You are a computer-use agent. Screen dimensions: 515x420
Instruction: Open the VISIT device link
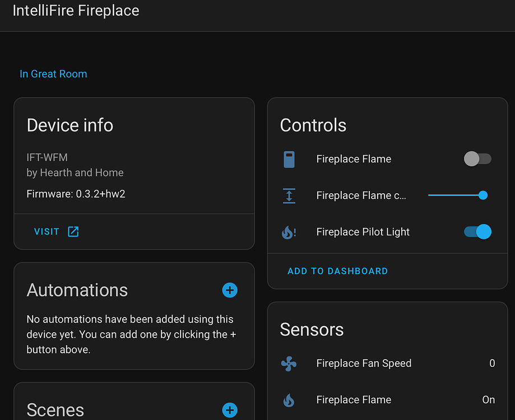47,231
